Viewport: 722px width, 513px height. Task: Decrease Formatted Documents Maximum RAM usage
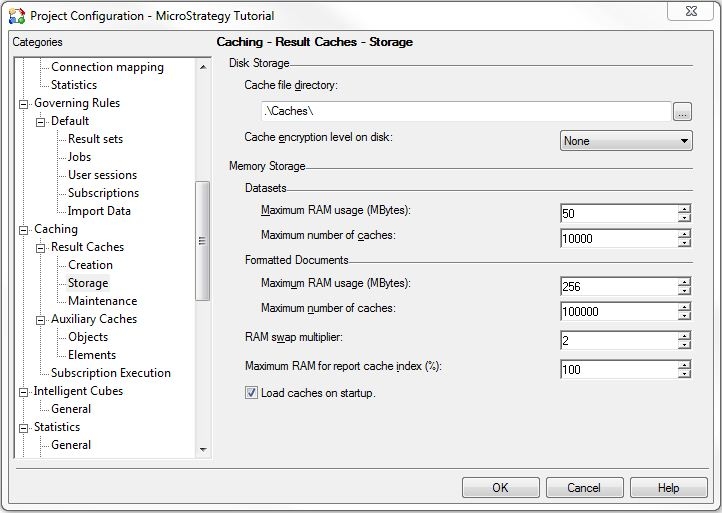[x=684, y=291]
